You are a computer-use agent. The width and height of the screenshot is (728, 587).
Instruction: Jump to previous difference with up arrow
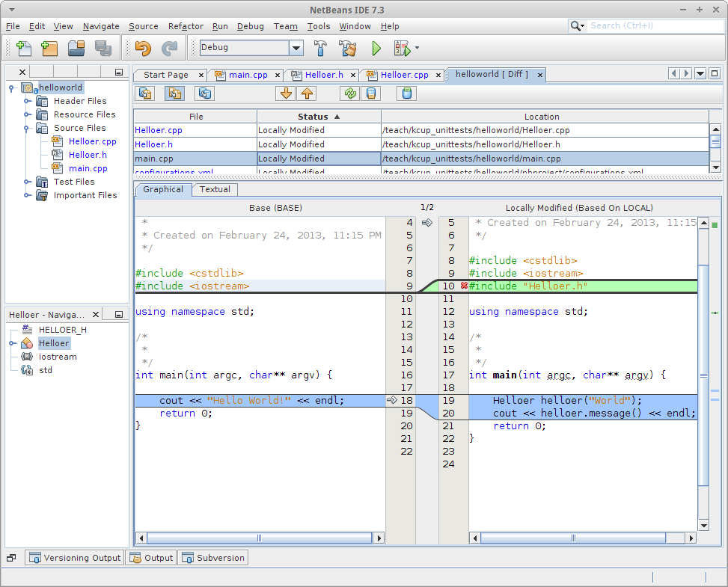[307, 93]
